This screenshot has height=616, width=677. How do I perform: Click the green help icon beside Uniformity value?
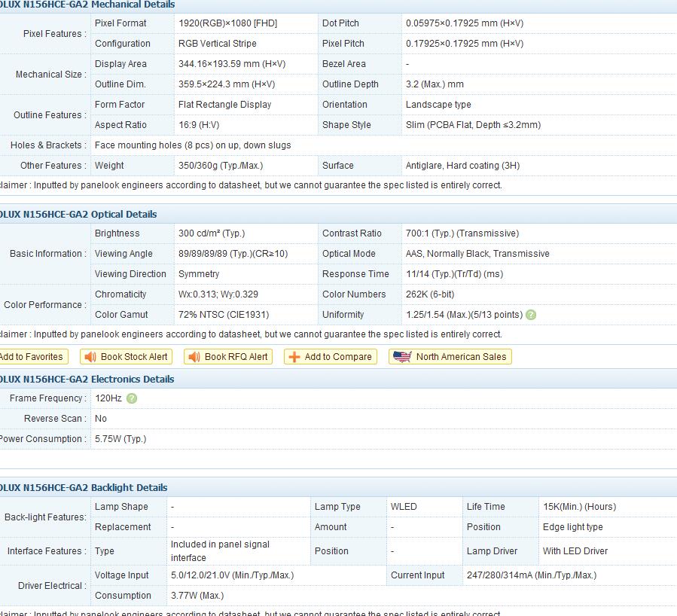(x=531, y=315)
